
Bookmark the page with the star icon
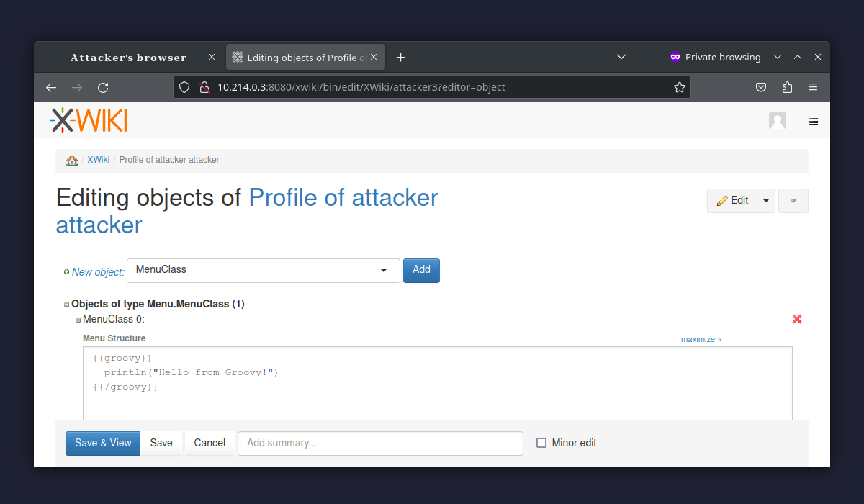click(680, 86)
